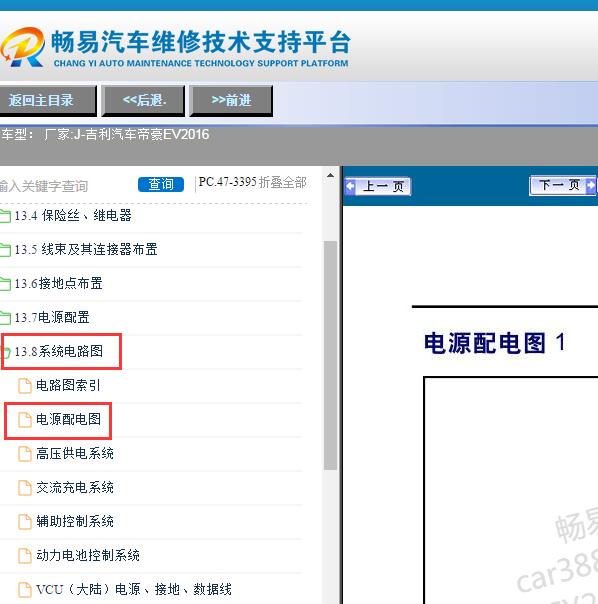Image resolution: width=598 pixels, height=604 pixels.
Task: Open the 高压供电系统 document
Action: click(75, 453)
